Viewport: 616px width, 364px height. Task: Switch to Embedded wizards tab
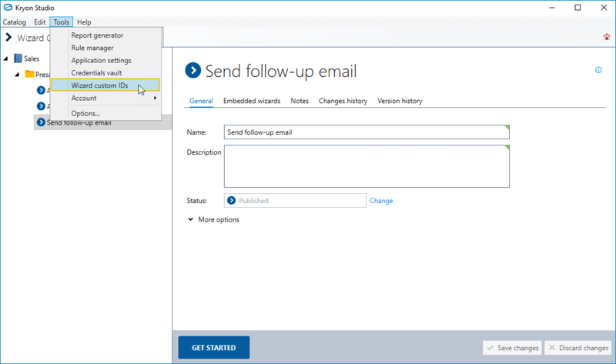252,101
